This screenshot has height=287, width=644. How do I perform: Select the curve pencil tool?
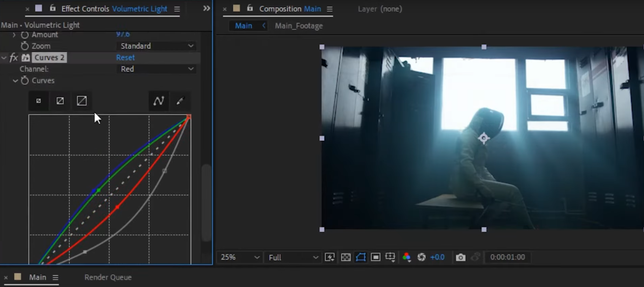[x=180, y=101]
